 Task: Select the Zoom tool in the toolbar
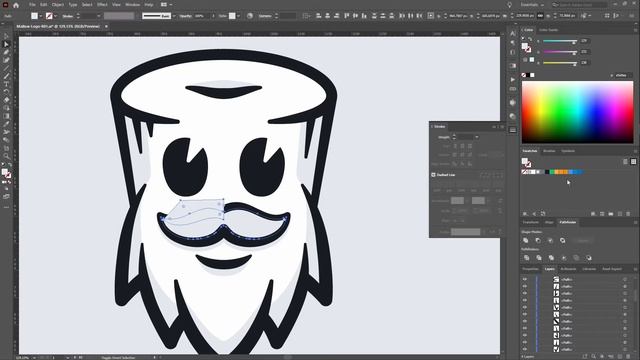[x=6, y=156]
